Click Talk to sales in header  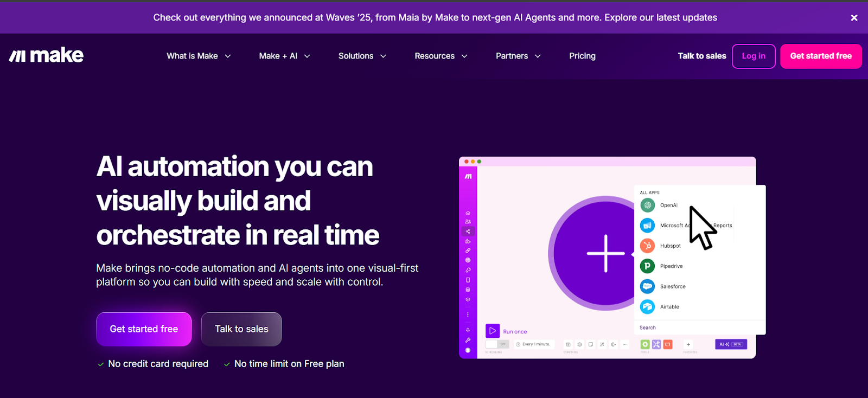click(701, 56)
